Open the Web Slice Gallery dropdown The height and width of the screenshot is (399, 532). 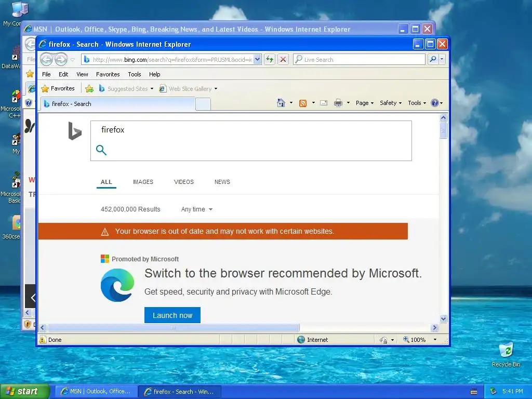[189, 89]
